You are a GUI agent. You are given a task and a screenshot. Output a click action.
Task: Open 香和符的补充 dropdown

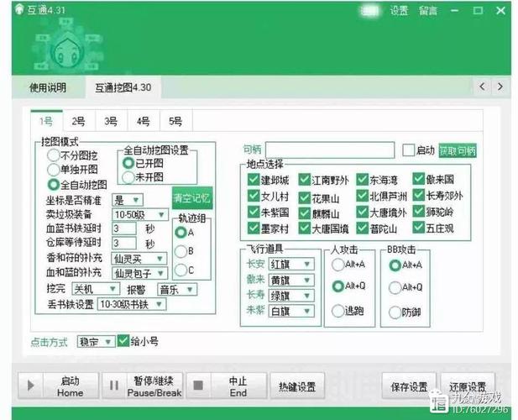click(x=139, y=259)
